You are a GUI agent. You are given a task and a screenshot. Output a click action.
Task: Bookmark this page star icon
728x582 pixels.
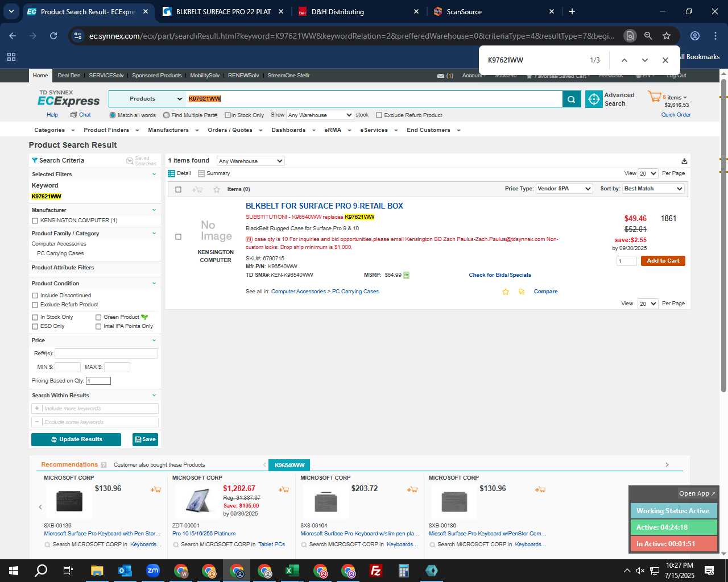(x=667, y=36)
